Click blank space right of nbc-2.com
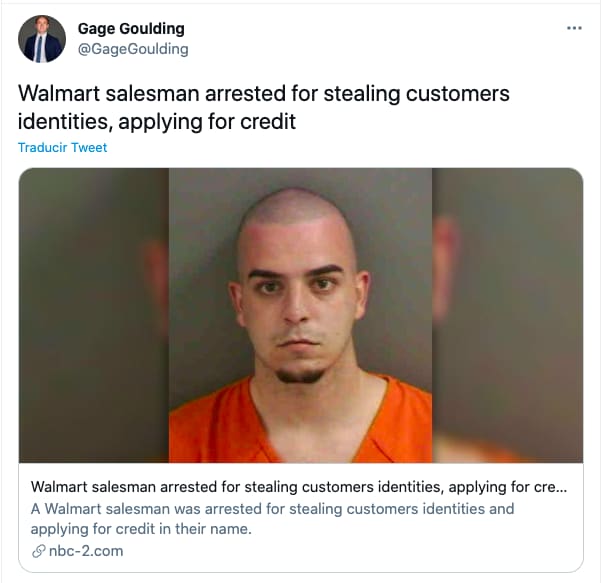The width and height of the screenshot is (602, 583). [346, 551]
